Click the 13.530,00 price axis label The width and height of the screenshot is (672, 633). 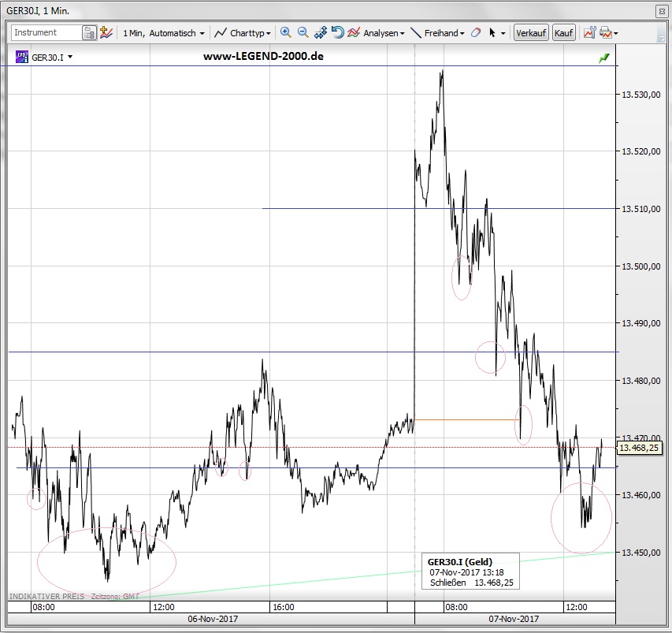[x=641, y=95]
